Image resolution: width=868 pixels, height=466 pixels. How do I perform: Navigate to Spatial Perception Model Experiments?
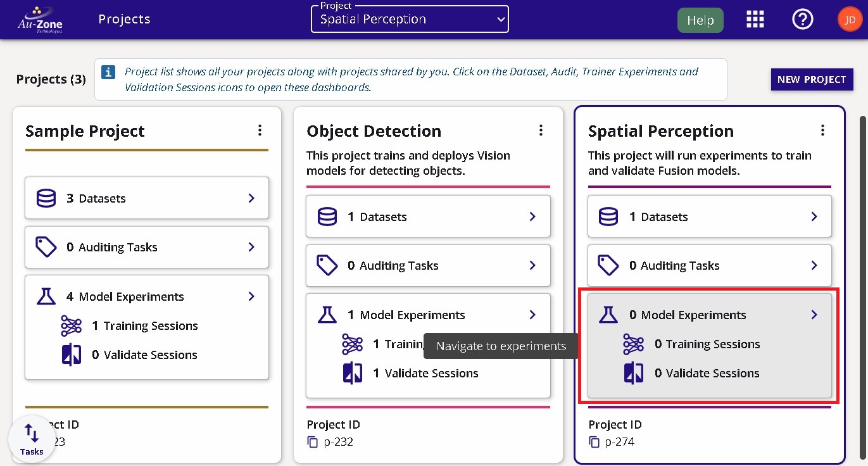pos(709,315)
